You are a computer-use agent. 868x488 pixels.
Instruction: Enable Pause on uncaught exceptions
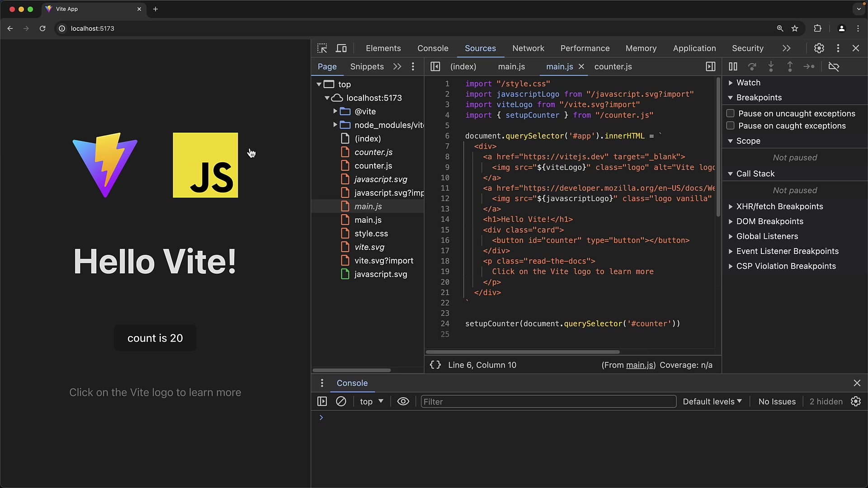coord(730,113)
